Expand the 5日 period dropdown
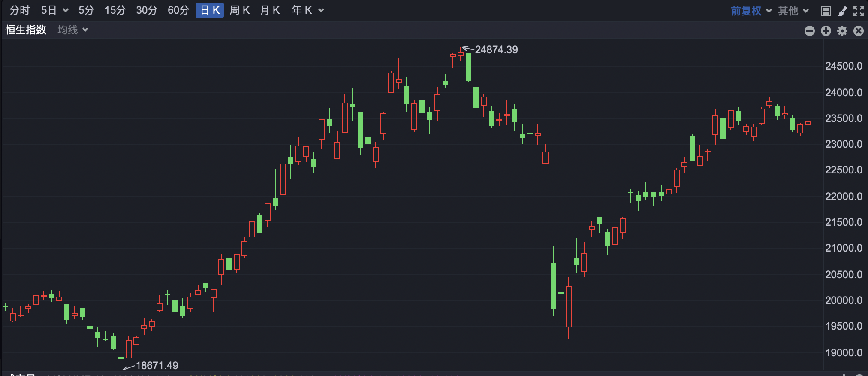868x376 pixels. click(66, 11)
